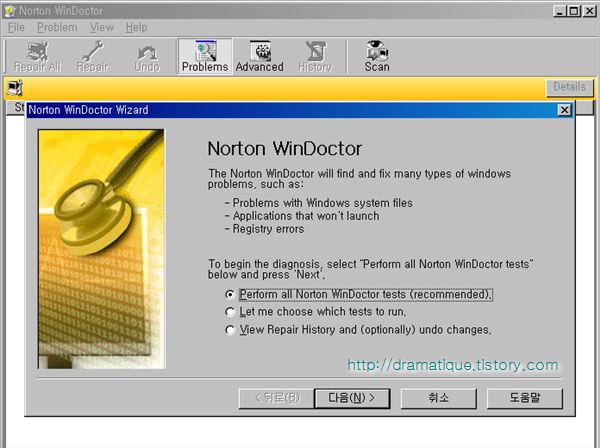Open the History toolbar icon
Image resolution: width=600 pixels, height=448 pixels.
pos(315,56)
